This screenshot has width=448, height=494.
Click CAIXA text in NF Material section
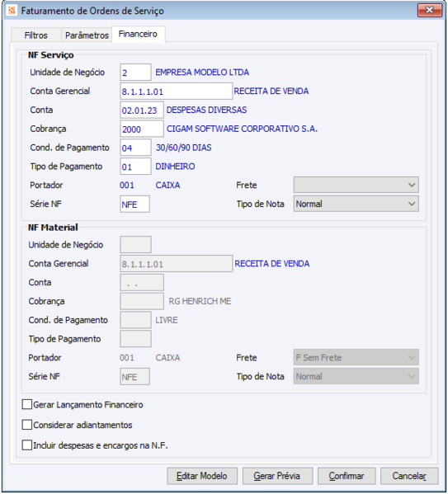(x=167, y=358)
